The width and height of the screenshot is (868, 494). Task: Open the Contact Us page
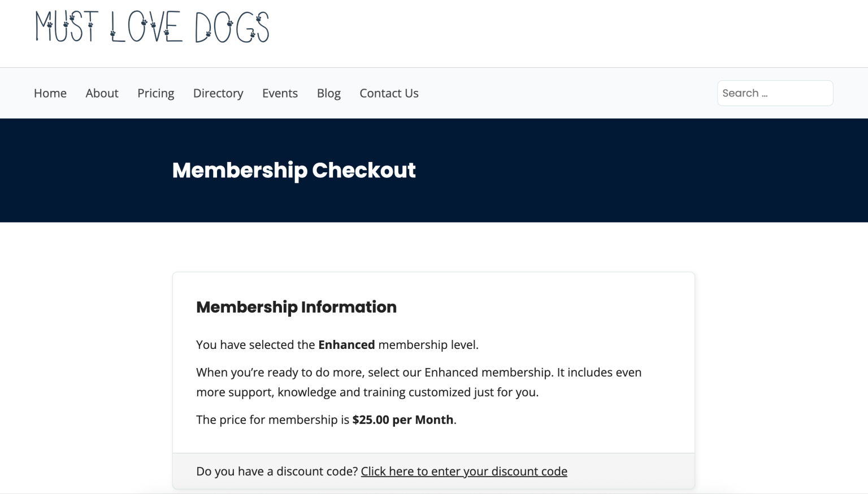point(389,93)
